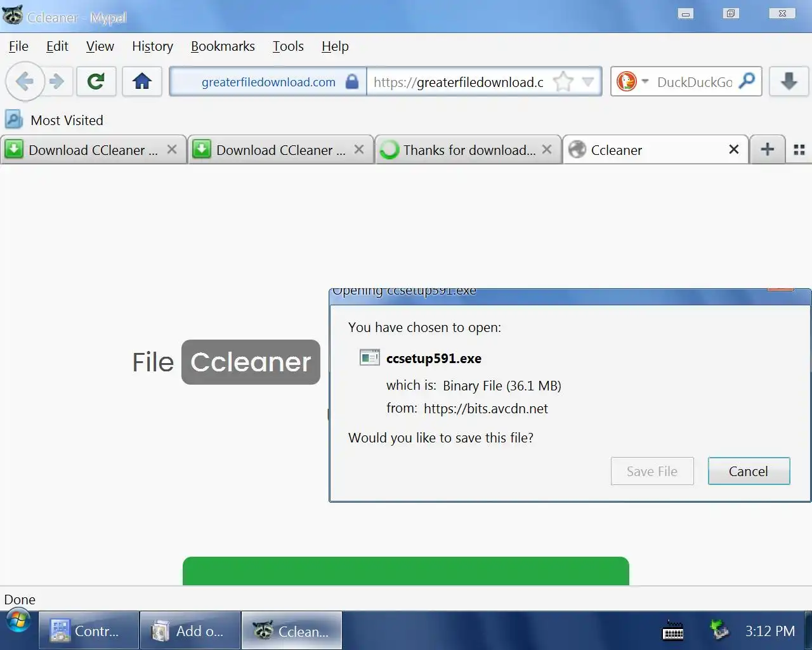This screenshot has width=812, height=650.
Task: Click the padlock site identity icon
Action: point(352,81)
